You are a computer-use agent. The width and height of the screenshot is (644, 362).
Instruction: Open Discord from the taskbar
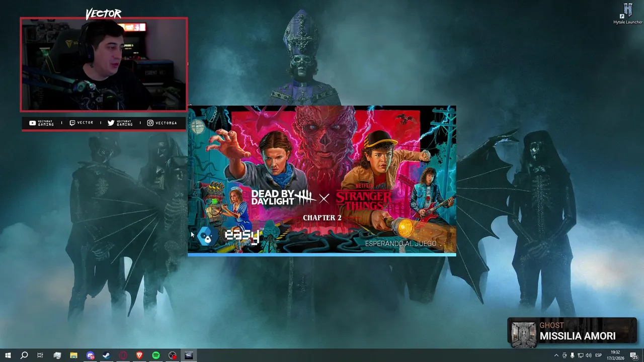click(90, 355)
